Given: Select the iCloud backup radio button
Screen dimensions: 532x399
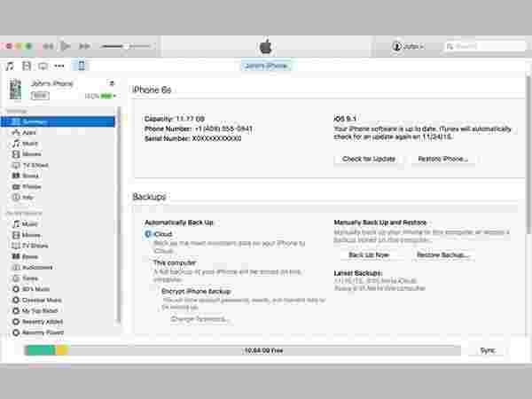Looking at the screenshot, I should pos(148,234).
